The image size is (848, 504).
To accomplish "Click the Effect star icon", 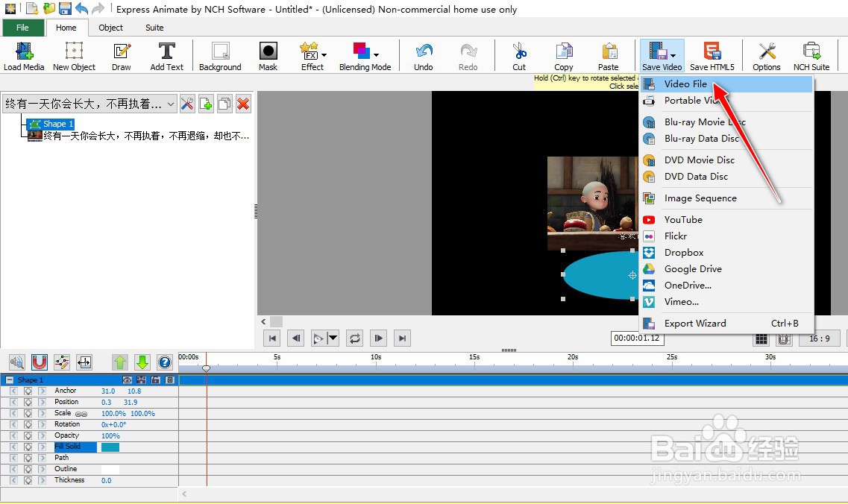I will click(x=310, y=51).
